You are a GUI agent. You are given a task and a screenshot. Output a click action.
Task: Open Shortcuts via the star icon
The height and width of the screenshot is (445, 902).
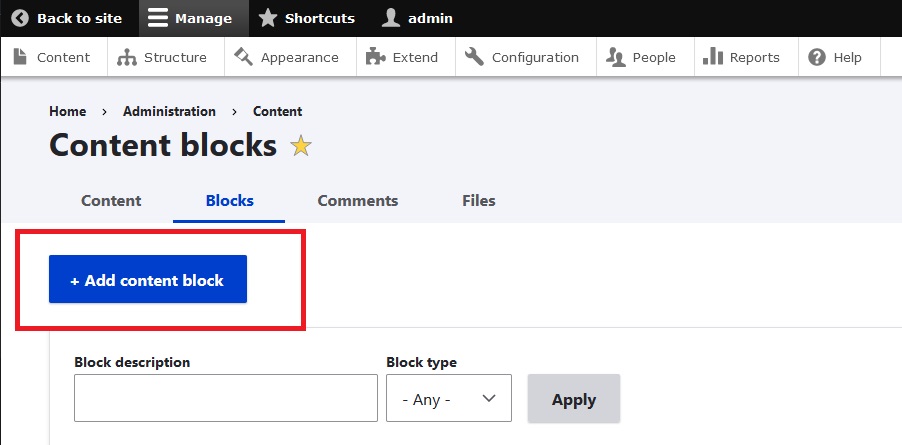(268, 18)
